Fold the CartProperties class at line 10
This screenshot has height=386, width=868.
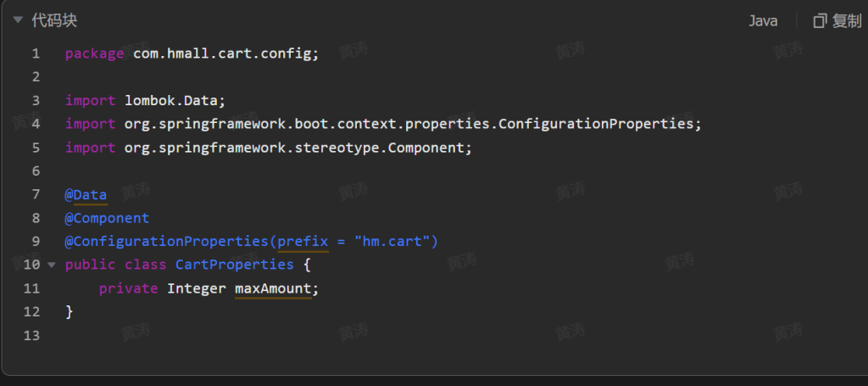click(x=52, y=265)
